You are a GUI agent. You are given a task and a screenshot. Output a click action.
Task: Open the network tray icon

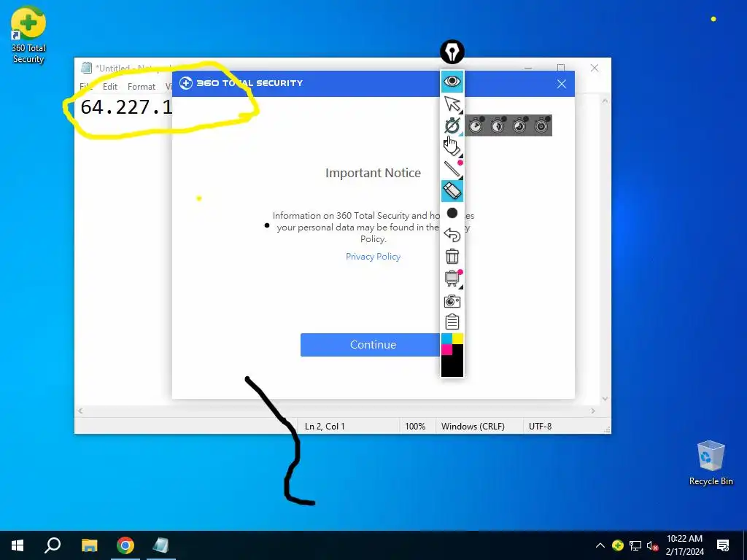coord(635,545)
